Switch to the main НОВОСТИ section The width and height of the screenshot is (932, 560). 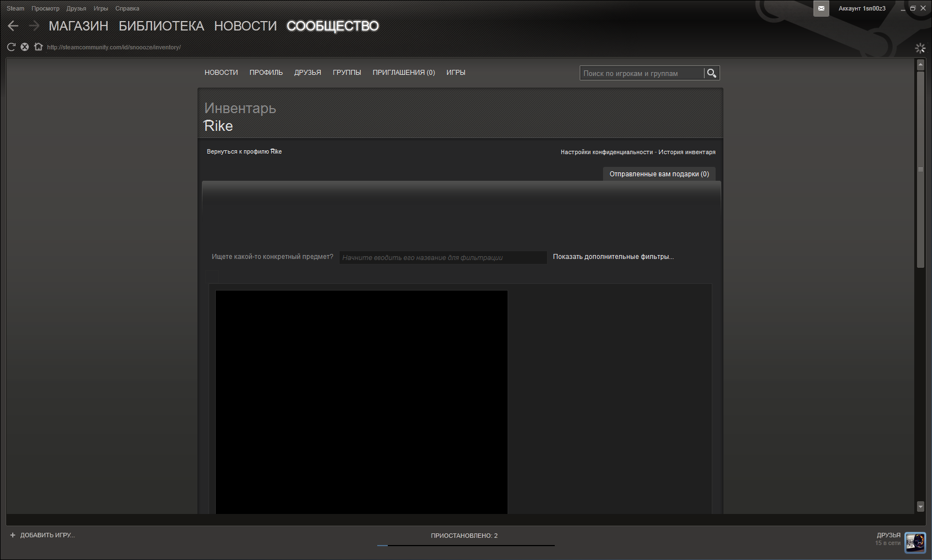pyautogui.click(x=245, y=26)
